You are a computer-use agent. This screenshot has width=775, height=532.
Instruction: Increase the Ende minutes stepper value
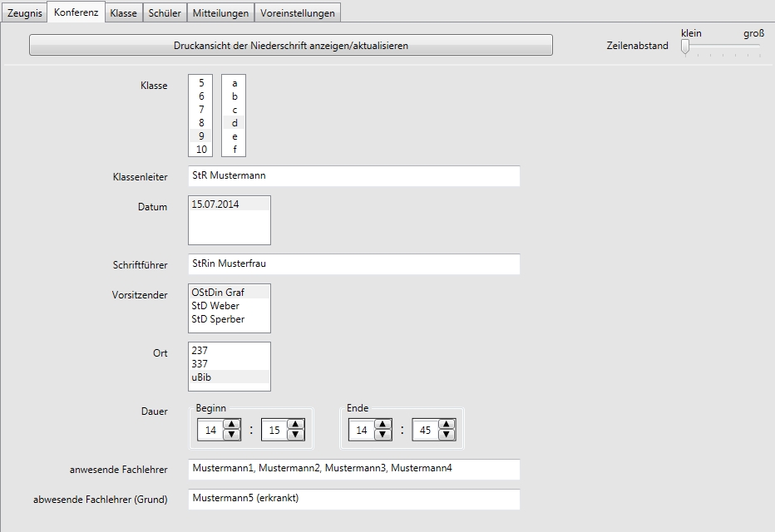click(x=447, y=425)
